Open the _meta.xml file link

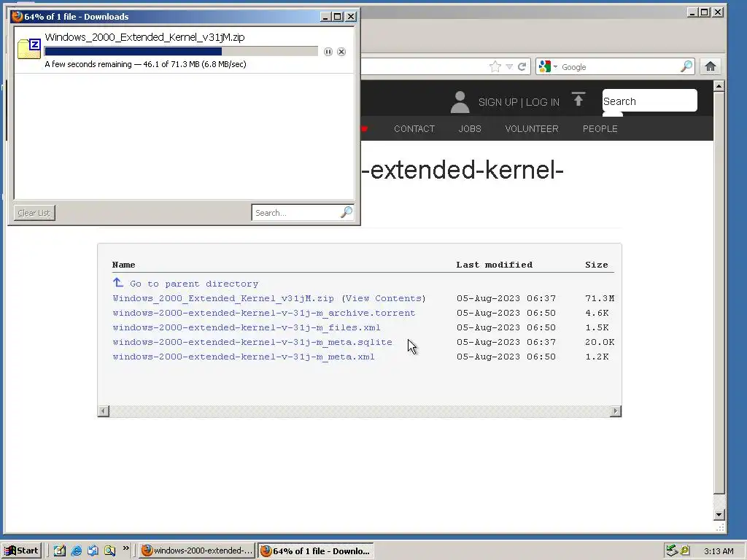pyautogui.click(x=244, y=357)
